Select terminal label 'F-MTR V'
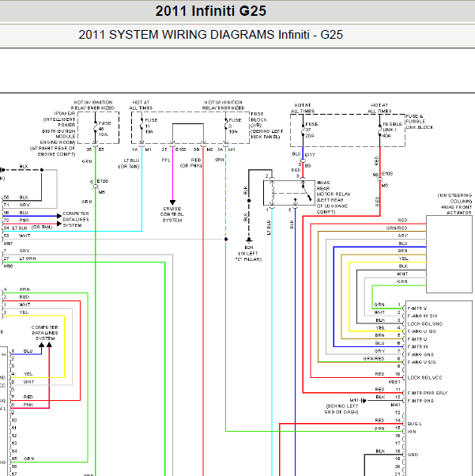This screenshot has height=476, width=475. (417, 308)
